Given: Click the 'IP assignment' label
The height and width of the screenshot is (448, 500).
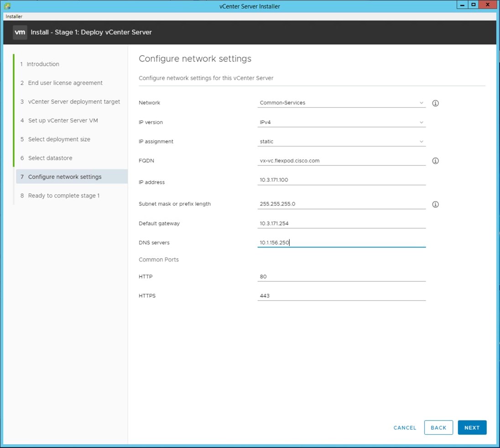Looking at the screenshot, I should point(156,141).
